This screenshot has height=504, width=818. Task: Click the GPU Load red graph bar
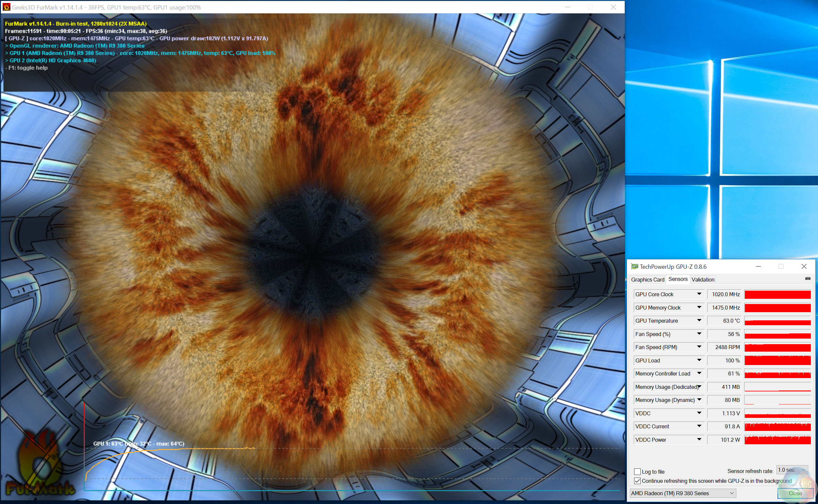tap(777, 360)
